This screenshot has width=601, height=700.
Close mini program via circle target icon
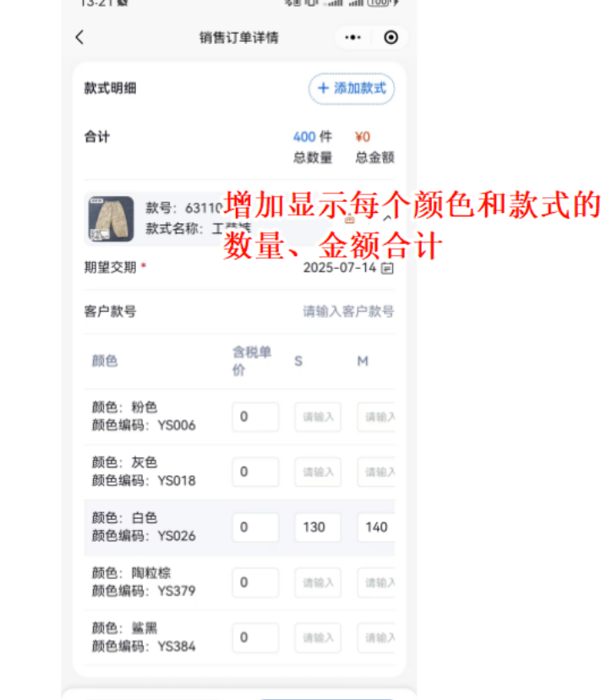[391, 37]
